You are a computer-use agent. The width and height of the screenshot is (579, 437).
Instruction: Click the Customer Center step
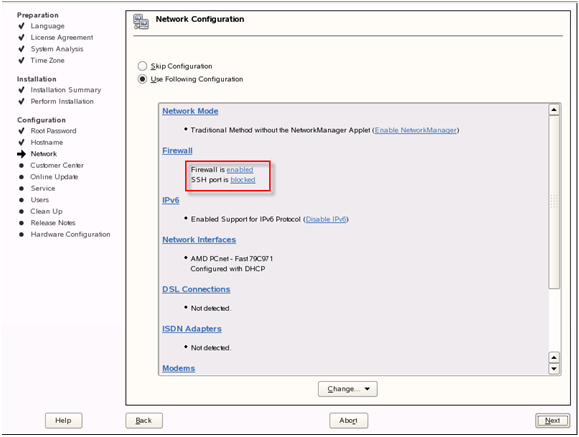pyautogui.click(x=57, y=165)
